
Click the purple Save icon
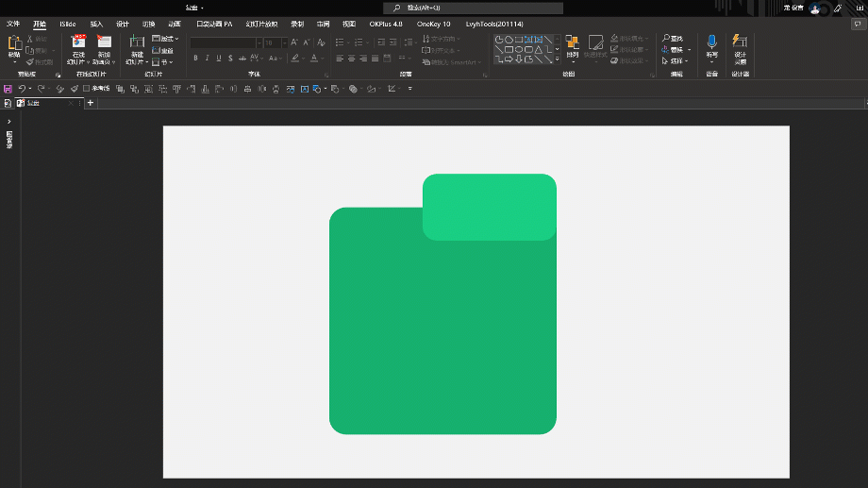[8, 89]
